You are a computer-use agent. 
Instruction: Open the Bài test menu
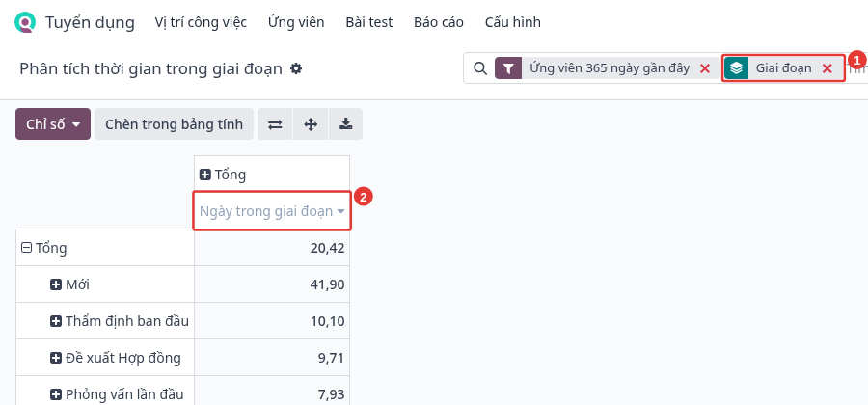[x=369, y=22]
